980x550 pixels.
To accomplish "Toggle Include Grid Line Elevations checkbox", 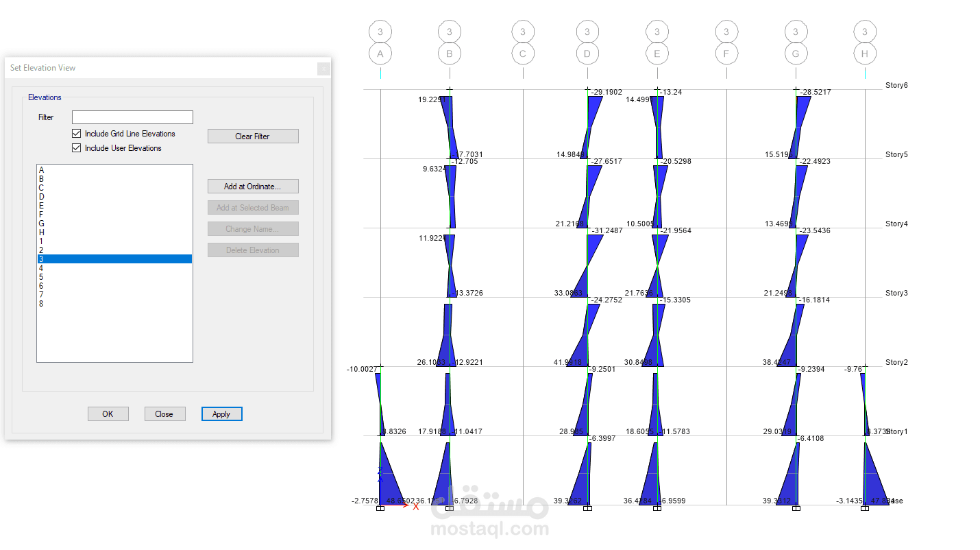I will coord(76,134).
